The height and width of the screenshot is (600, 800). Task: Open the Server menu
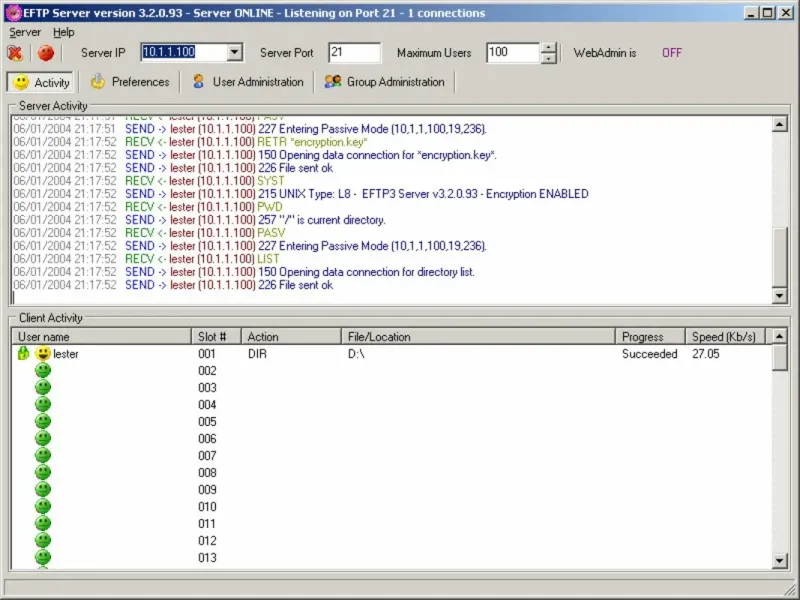(25, 32)
